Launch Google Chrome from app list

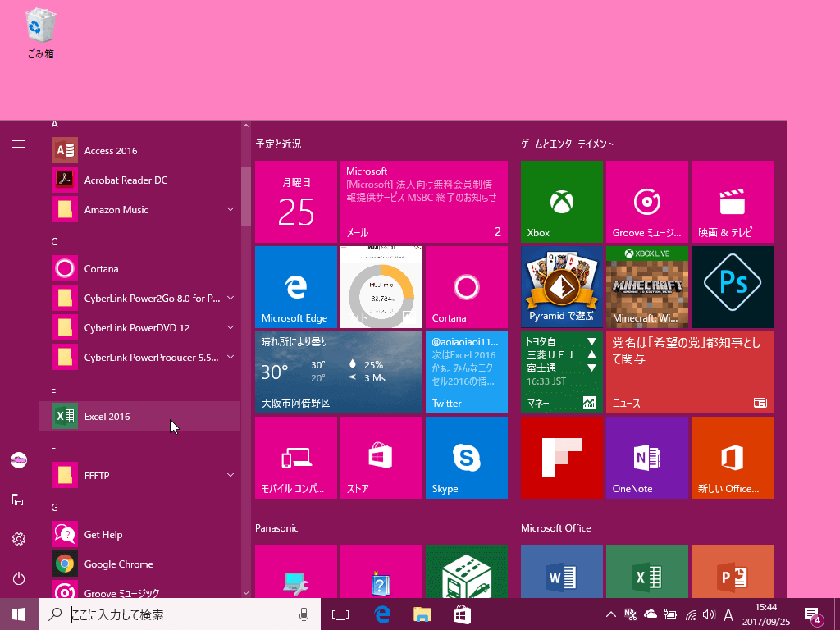click(x=139, y=564)
